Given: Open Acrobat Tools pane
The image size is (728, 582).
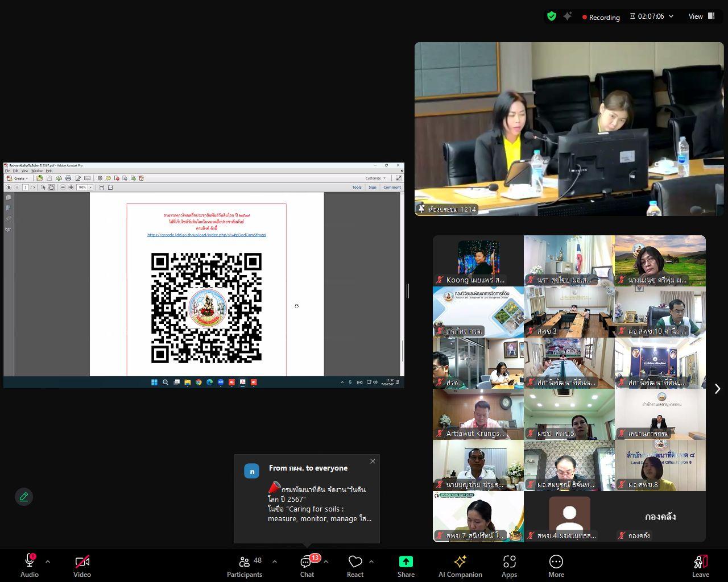Looking at the screenshot, I should (357, 187).
